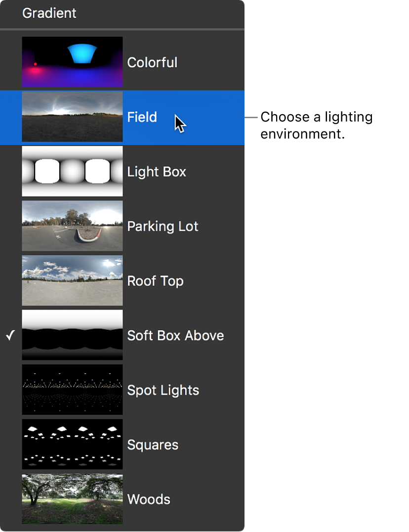Pick the Soft Box Above preview image
409x532 pixels.
(72, 335)
